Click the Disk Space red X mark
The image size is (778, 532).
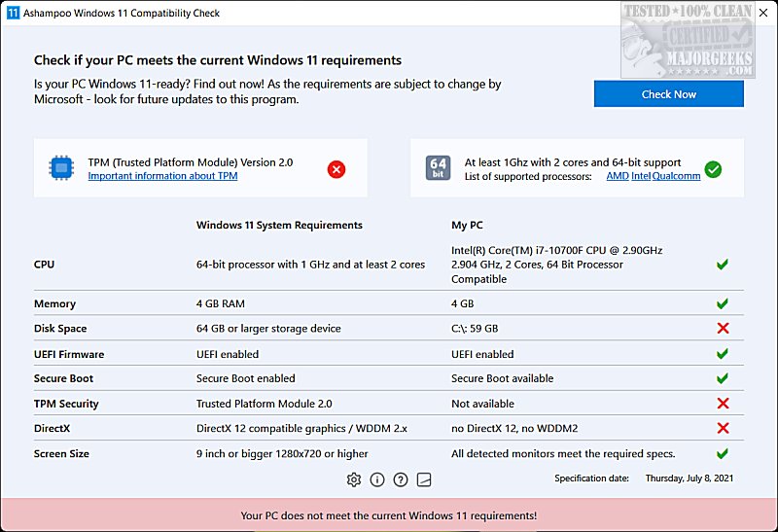click(723, 329)
